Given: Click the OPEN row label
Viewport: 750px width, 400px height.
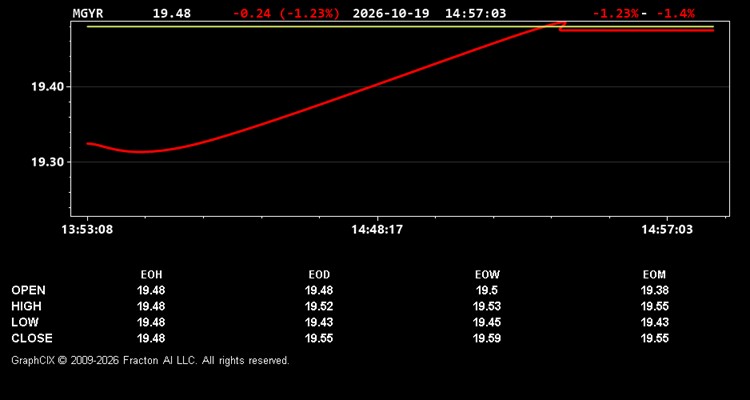Looking at the screenshot, I should (x=29, y=290).
